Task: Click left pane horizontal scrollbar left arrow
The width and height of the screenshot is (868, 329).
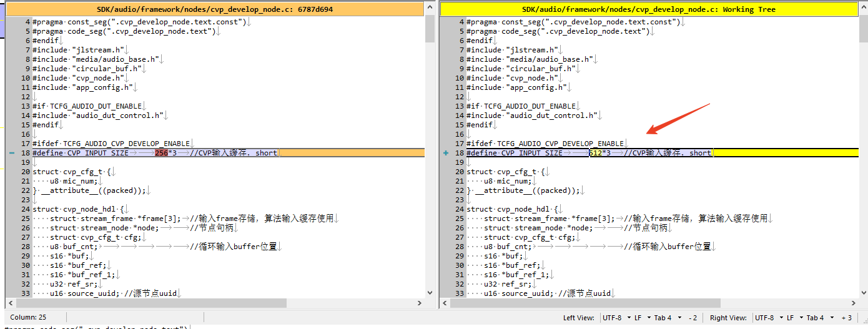Action: [11, 303]
